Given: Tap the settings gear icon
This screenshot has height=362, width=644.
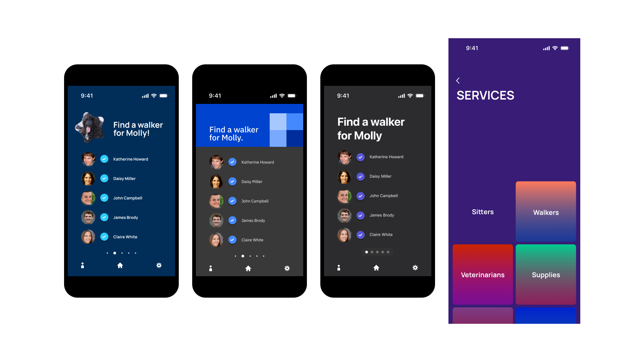Looking at the screenshot, I should (159, 265).
